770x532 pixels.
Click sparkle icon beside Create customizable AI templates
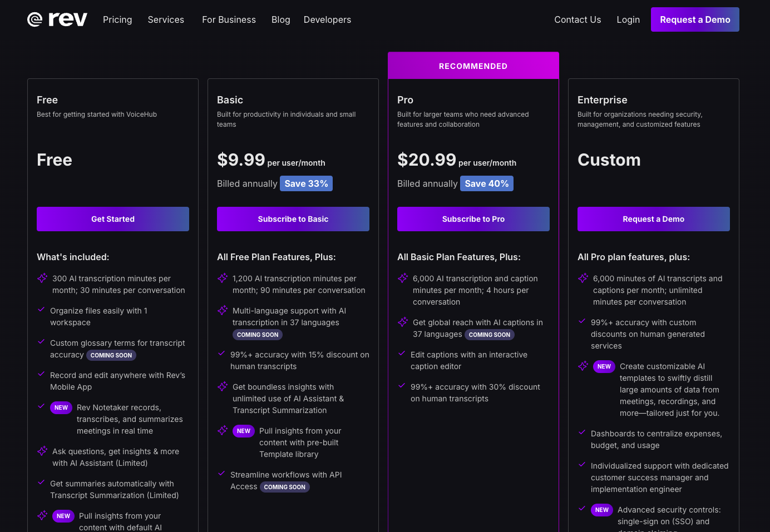(583, 366)
